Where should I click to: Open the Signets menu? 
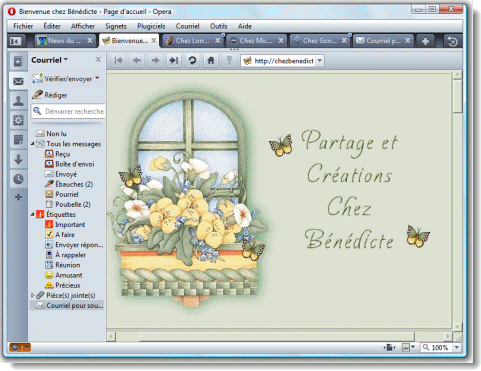116,26
